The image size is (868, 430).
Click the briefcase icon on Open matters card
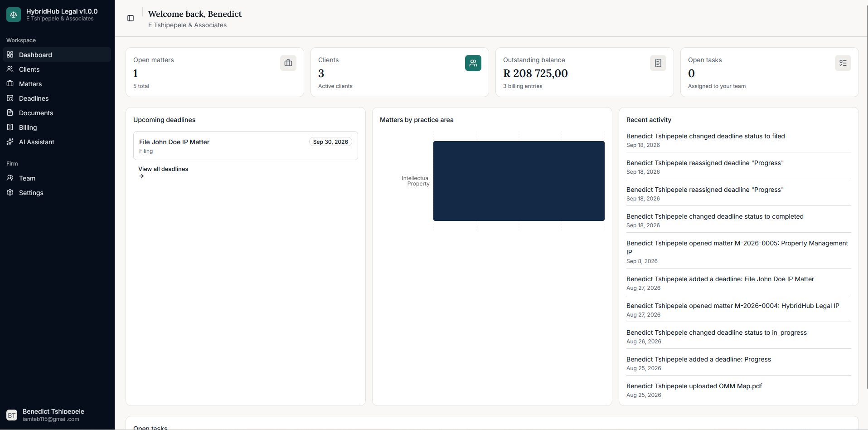coord(288,63)
